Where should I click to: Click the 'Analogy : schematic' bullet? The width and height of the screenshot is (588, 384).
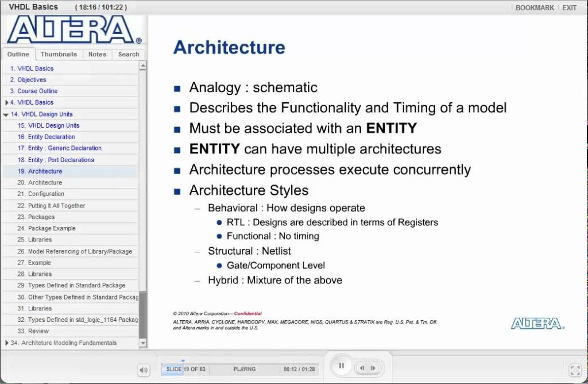(253, 87)
